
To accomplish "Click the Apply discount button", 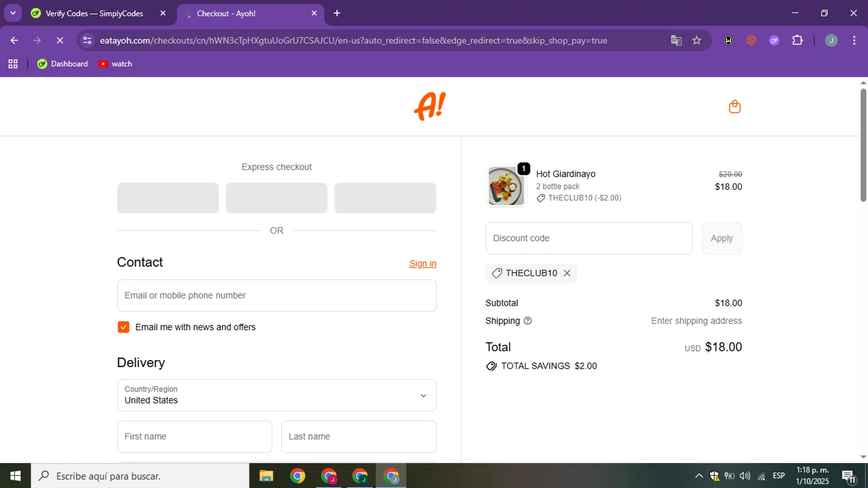I will pos(722,239).
